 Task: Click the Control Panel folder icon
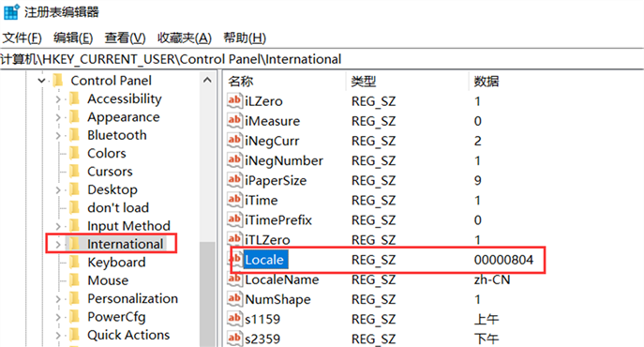(x=58, y=80)
